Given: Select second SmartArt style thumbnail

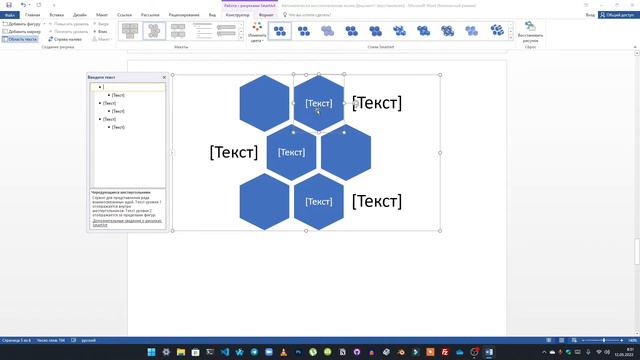Looking at the screenshot, I should point(304,31).
